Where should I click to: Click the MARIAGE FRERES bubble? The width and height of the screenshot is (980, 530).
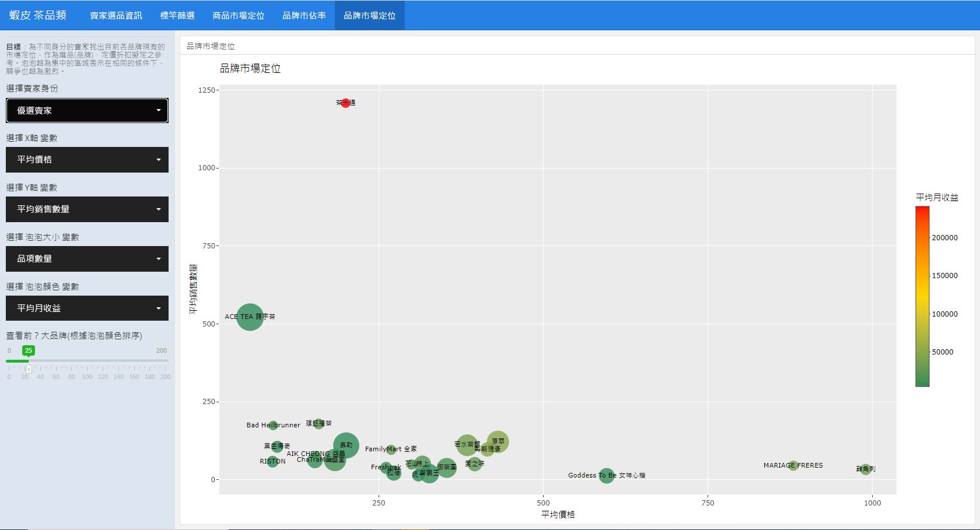(x=793, y=465)
